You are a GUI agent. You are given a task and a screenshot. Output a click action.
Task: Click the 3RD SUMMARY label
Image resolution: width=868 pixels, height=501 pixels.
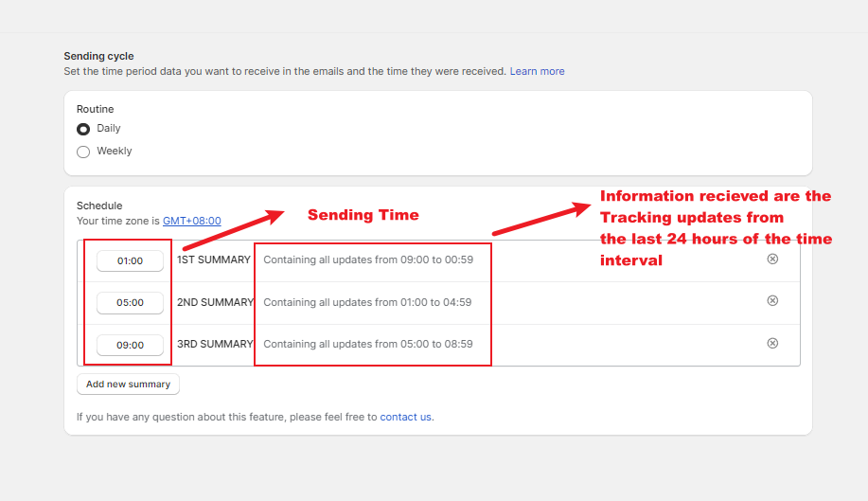(215, 344)
